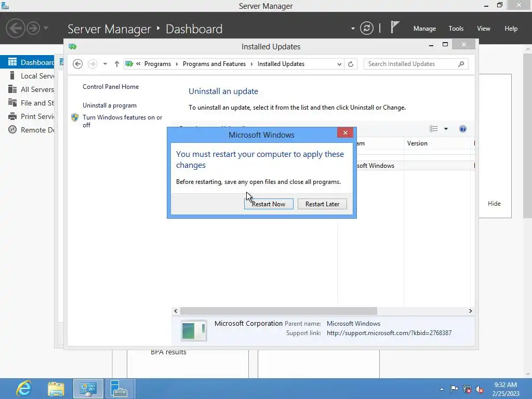Click the Print Services printer icon
The width and height of the screenshot is (532, 399).
pos(12,116)
